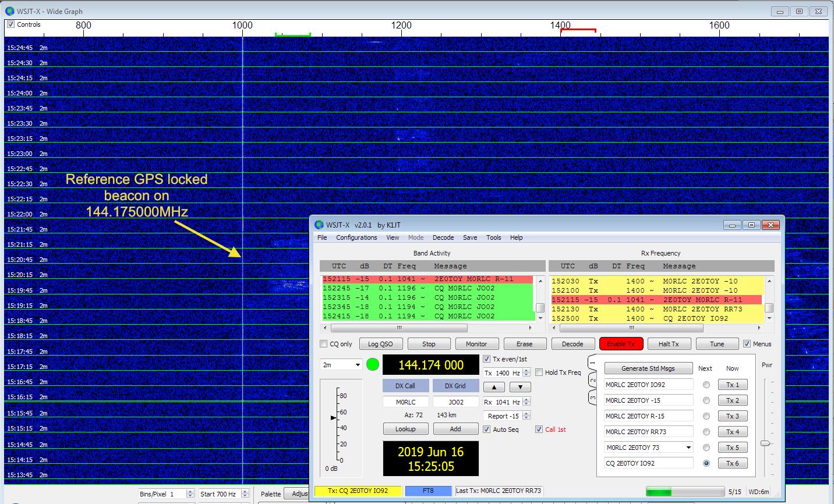Click the Tx 3 button
Screen dimensions: 834x504
(x=733, y=416)
